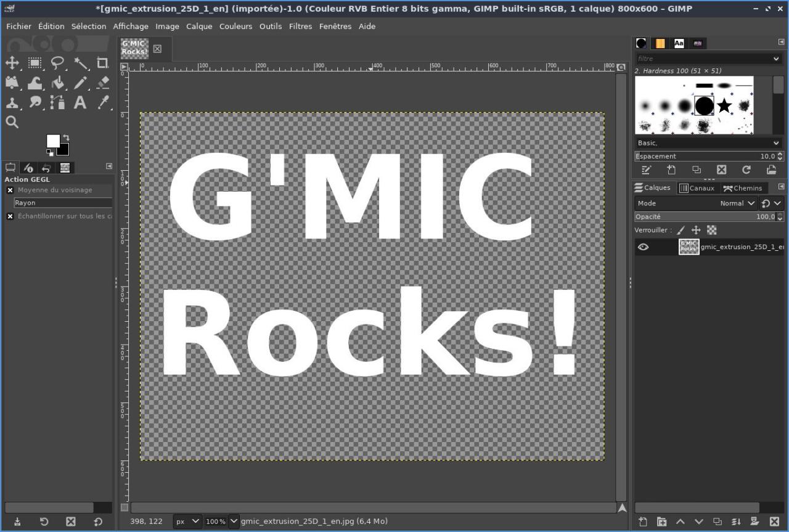Swap foreground and background colors
The image size is (789, 532).
pyautogui.click(x=66, y=138)
